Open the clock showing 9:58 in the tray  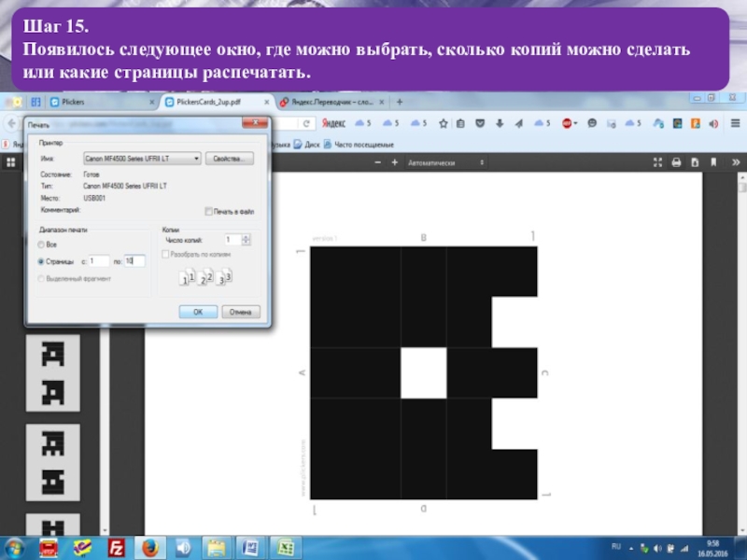712,549
